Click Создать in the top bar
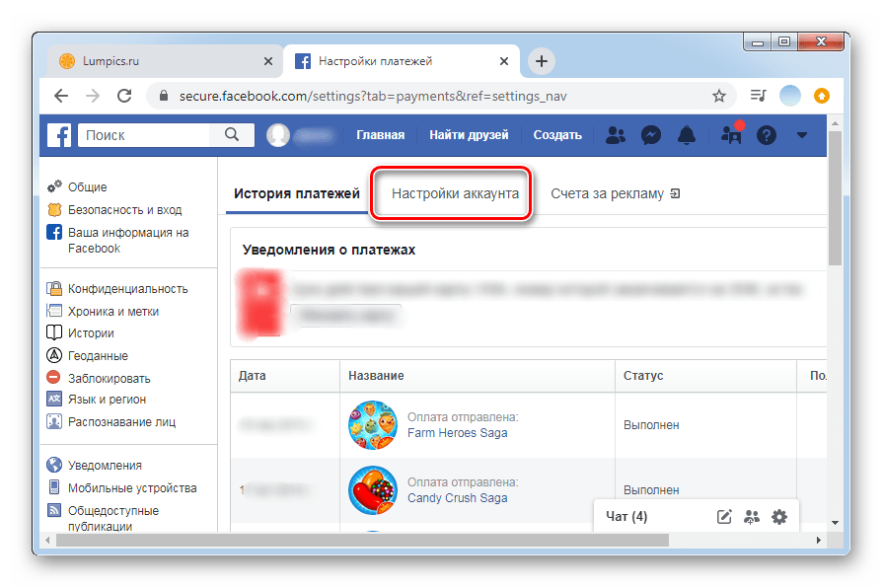This screenshot has width=883, height=588. tap(557, 135)
